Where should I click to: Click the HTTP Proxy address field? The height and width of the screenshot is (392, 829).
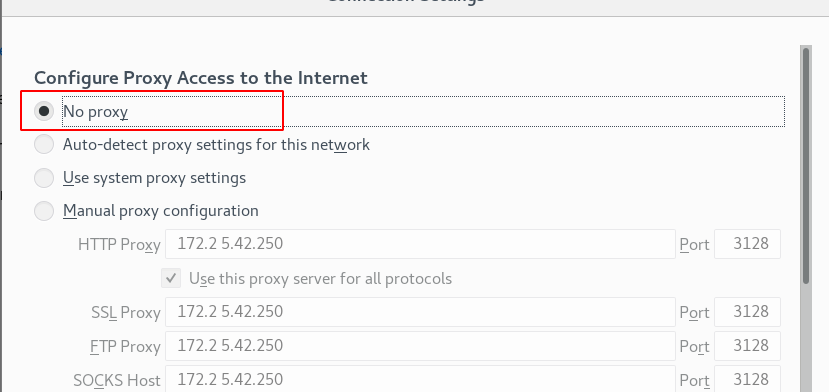[x=420, y=244]
